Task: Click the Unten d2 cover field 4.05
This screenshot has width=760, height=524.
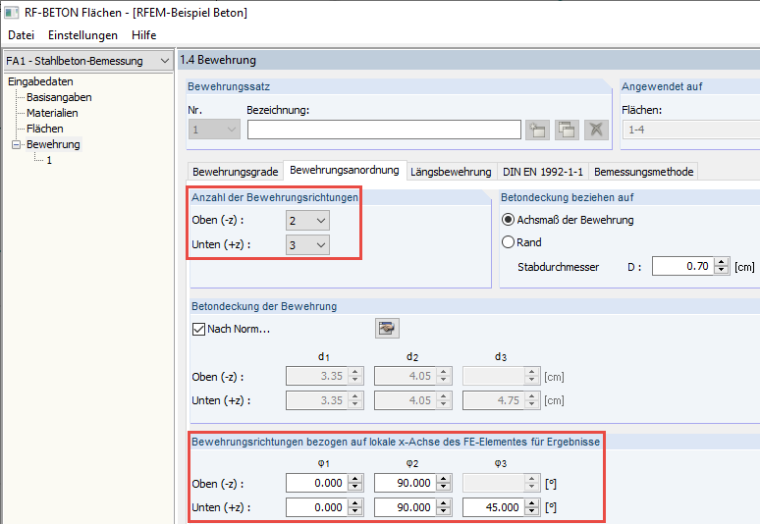Action: coord(405,400)
